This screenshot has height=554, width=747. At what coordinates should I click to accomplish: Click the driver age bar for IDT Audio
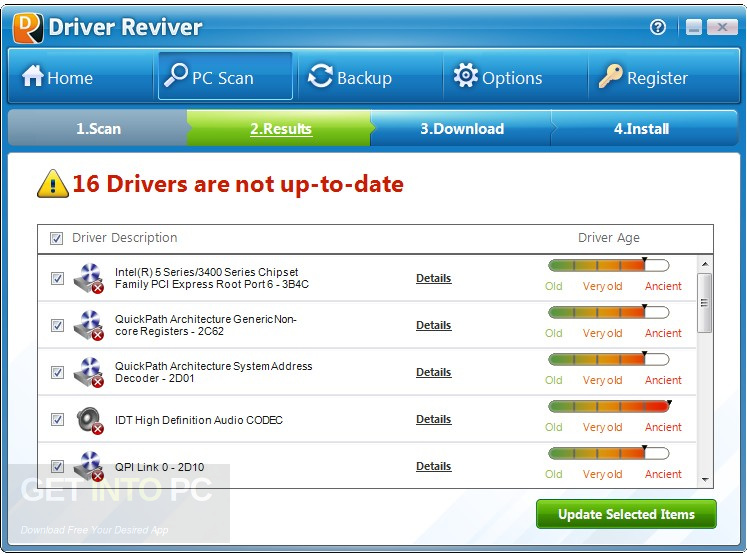tap(609, 406)
